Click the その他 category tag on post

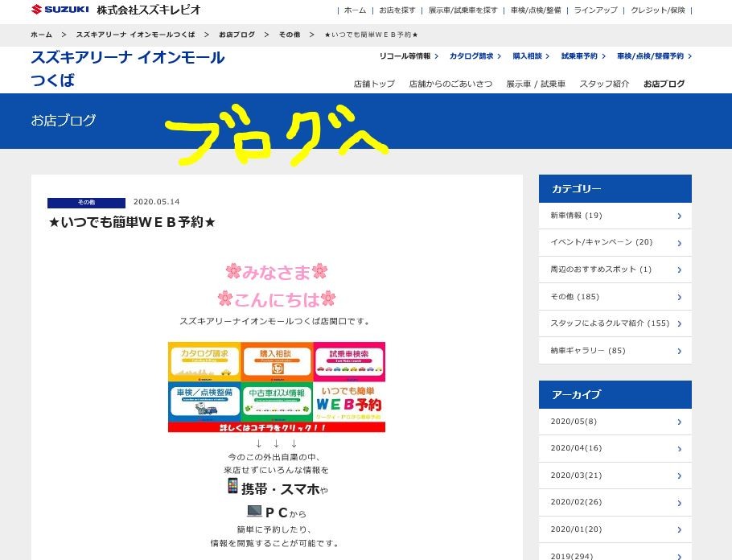tap(86, 203)
